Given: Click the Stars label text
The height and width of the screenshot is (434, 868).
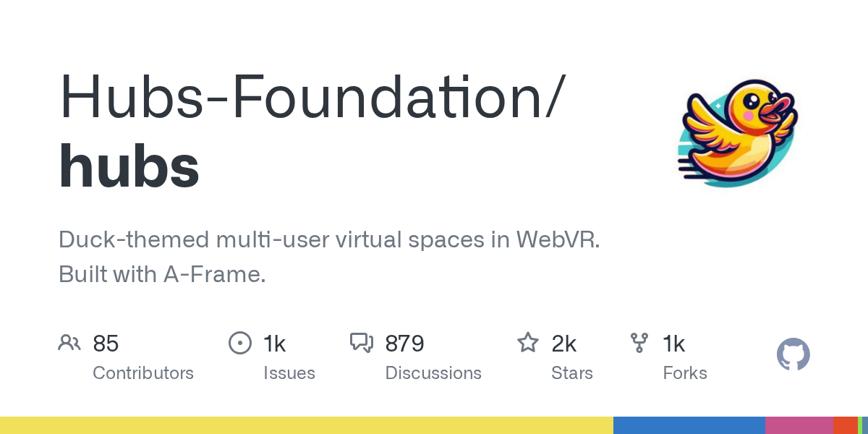Looking at the screenshot, I should pyautogui.click(x=572, y=373).
